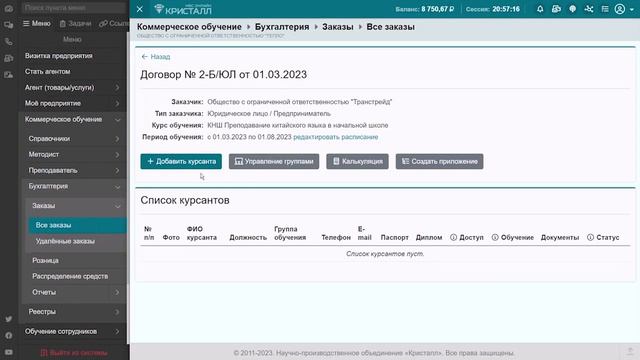
Task: Click the speech bubble icon in the top bar
Action: 573,9
